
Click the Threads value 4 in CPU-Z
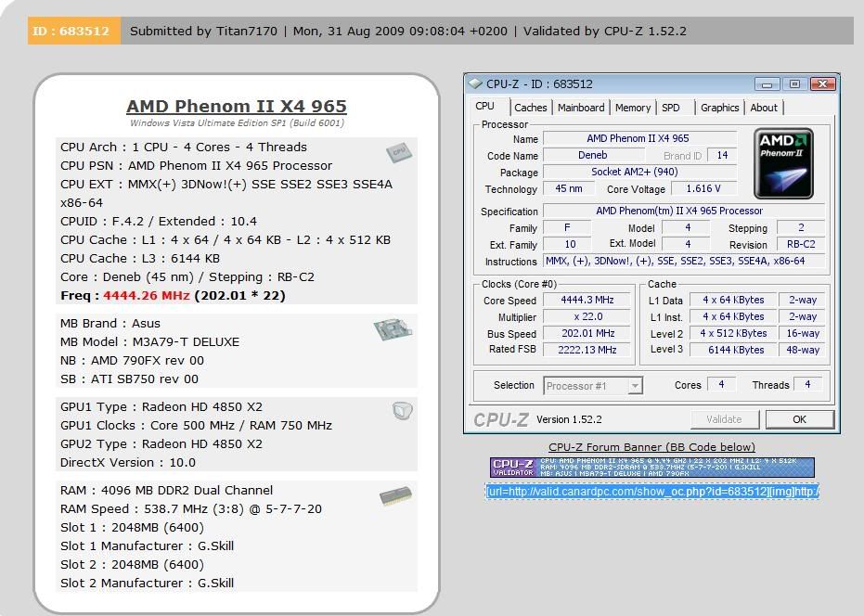tap(807, 385)
